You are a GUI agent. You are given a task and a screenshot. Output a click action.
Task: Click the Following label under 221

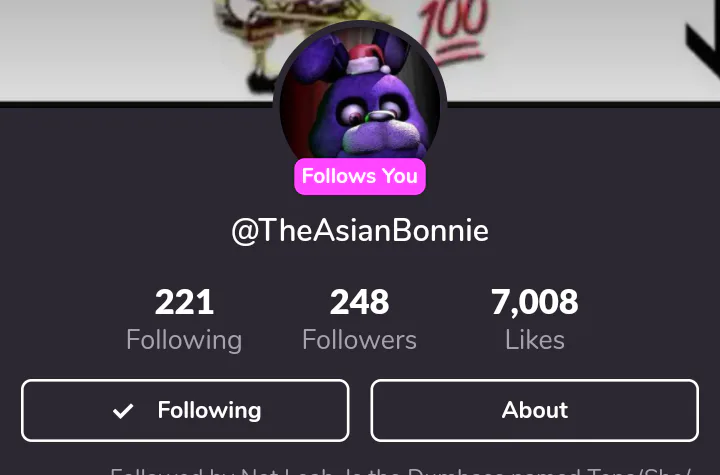pos(184,340)
